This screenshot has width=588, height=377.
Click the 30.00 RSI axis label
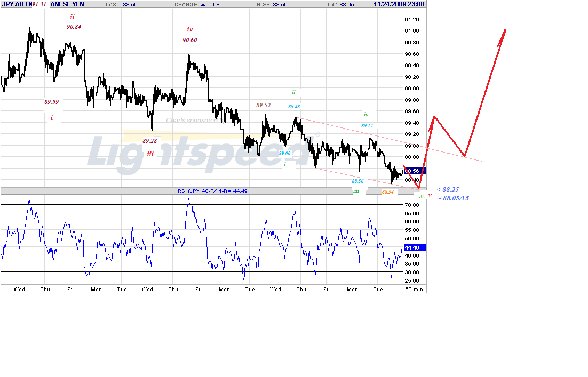tap(412, 272)
